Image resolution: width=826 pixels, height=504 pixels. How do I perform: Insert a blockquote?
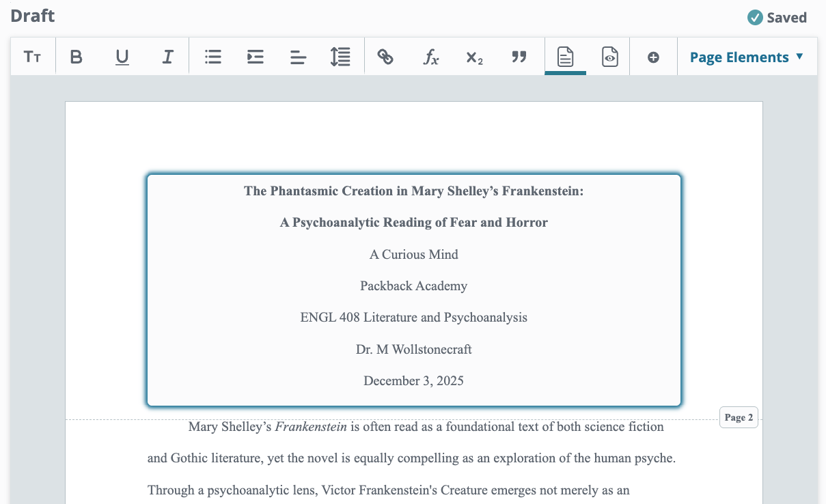[519, 57]
